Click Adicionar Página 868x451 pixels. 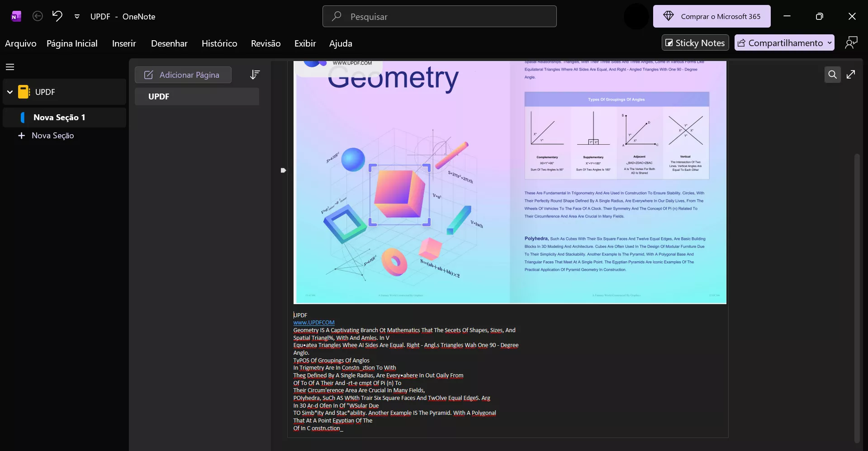183,75
